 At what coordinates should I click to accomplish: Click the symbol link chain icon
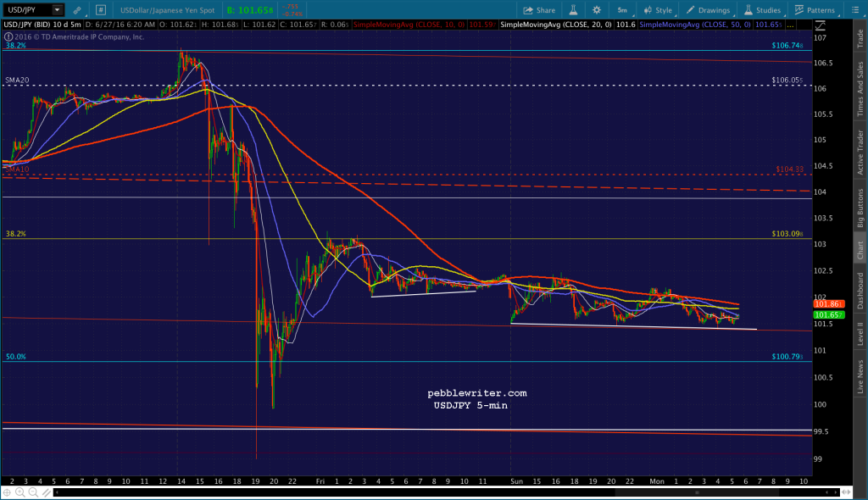tap(77, 10)
